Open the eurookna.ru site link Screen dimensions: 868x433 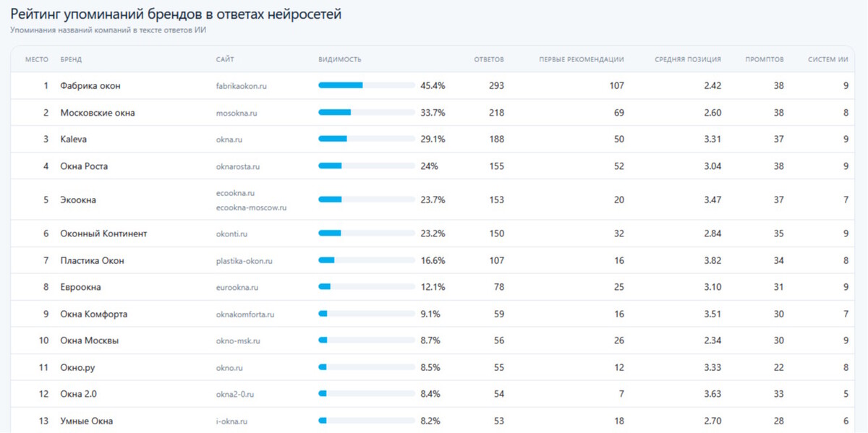tap(237, 288)
